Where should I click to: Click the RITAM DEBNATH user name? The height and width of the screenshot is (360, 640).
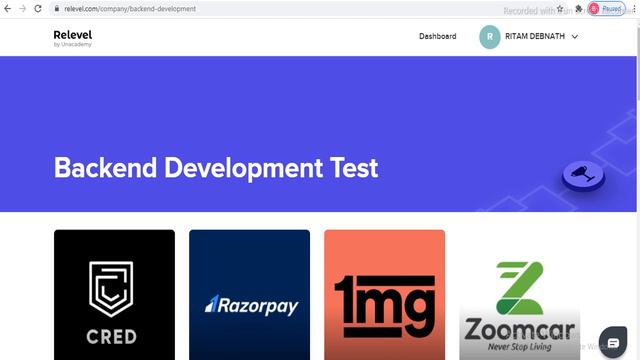coord(535,36)
